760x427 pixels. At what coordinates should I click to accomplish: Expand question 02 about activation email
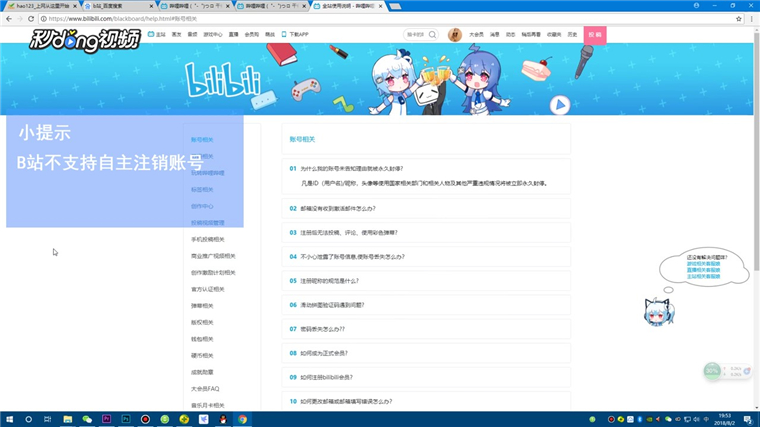426,208
